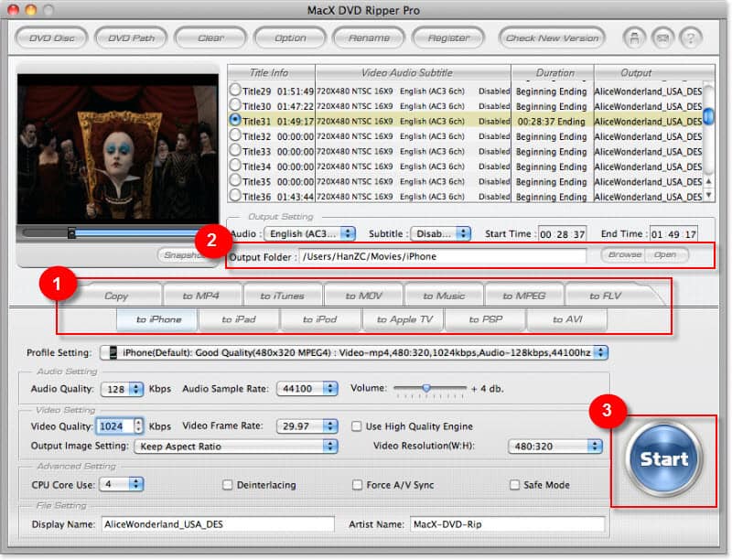Screen dimensions: 732x560
Task: Click the title list scrollbar thumb
Action: coord(708,115)
